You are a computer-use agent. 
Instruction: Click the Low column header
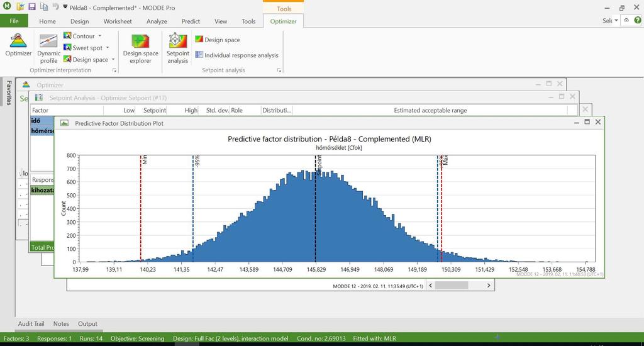point(119,110)
